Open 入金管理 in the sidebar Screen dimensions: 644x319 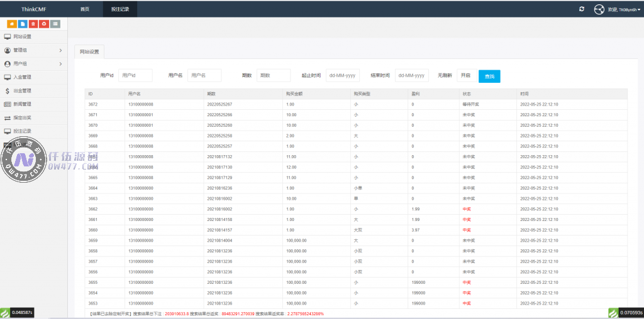[23, 77]
